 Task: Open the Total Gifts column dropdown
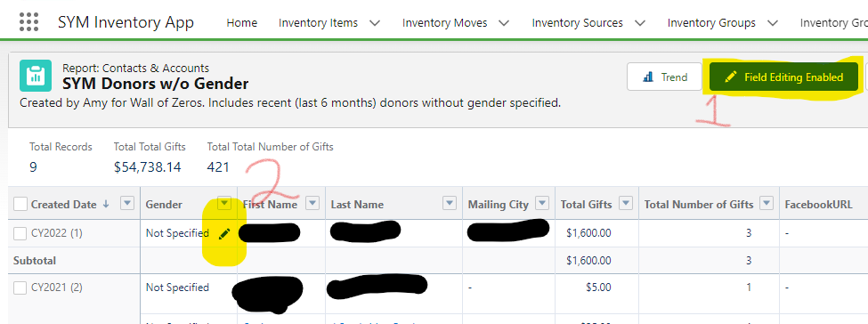pyautogui.click(x=626, y=204)
